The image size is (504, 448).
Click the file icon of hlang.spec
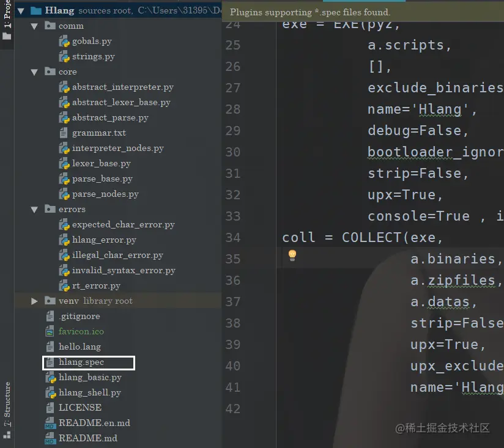[50, 362]
